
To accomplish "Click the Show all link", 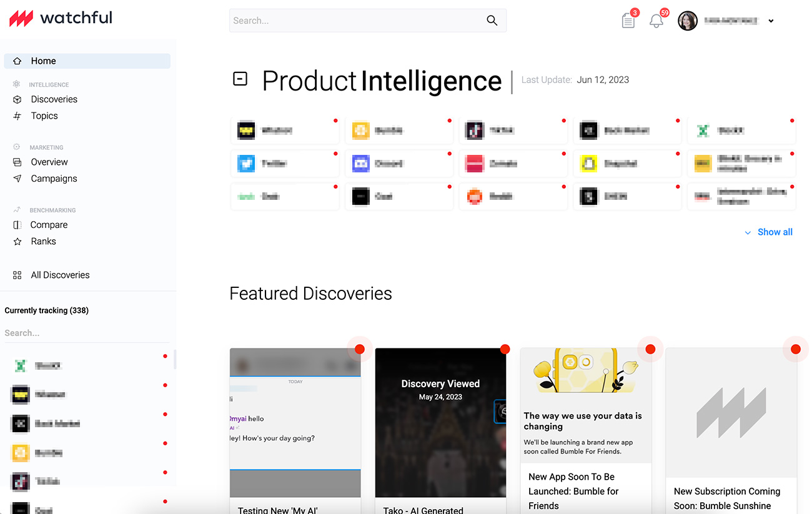I will [x=775, y=232].
